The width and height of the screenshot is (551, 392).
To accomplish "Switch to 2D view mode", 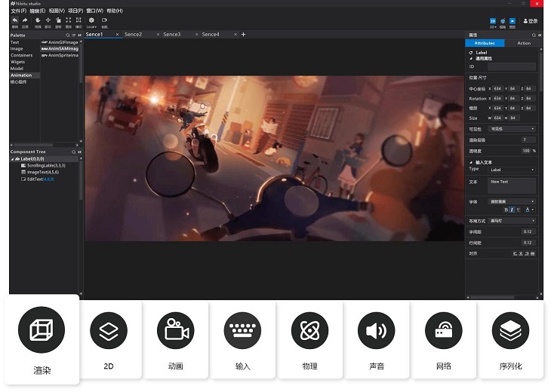I will (x=493, y=21).
